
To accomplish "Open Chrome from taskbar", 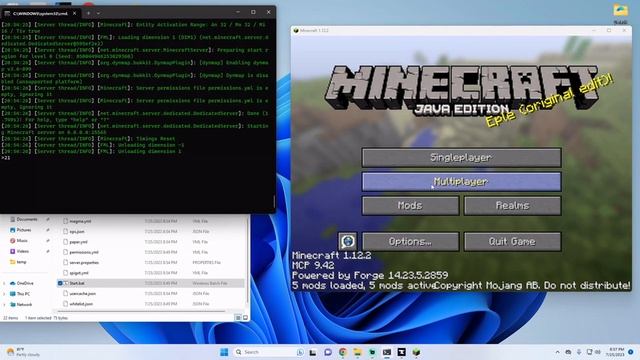I will pyautogui.click(x=342, y=352).
